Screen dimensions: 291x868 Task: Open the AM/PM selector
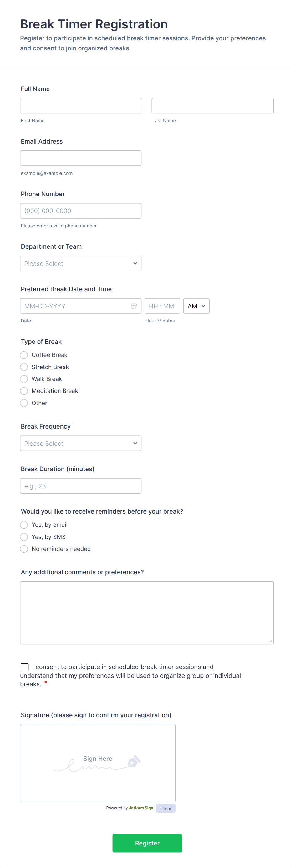click(x=196, y=306)
